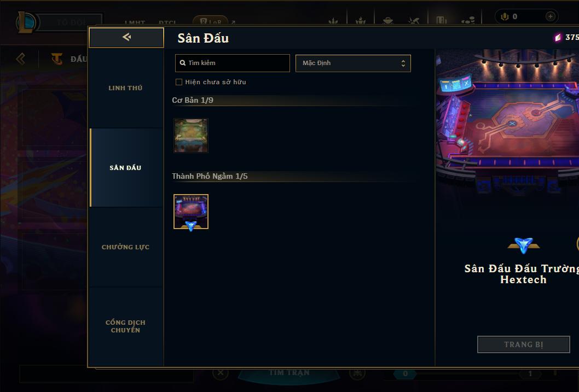Click the blue Hextech emblem above arena name
The image size is (579, 392).
click(524, 245)
